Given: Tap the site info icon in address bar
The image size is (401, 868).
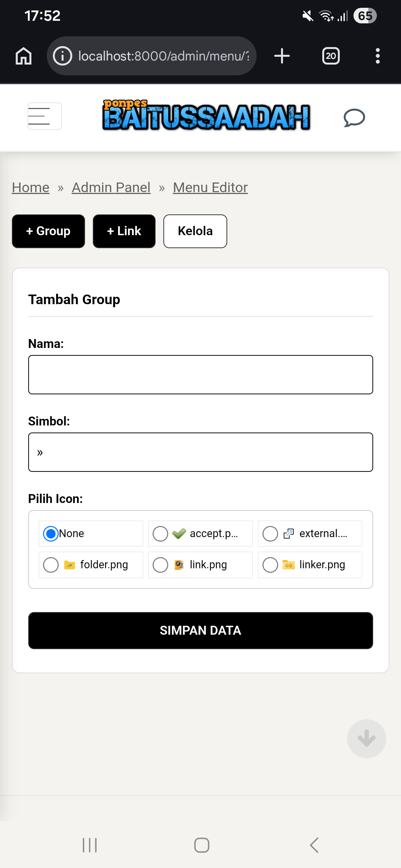Looking at the screenshot, I should pos(62,56).
